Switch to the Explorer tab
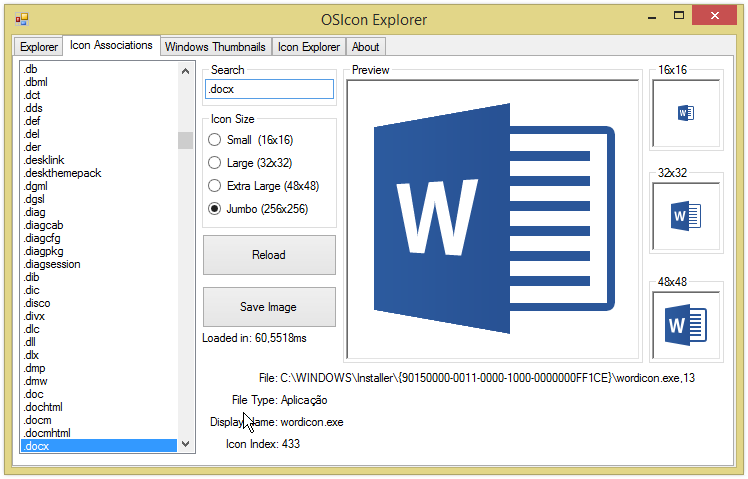The image size is (748, 479). (39, 47)
